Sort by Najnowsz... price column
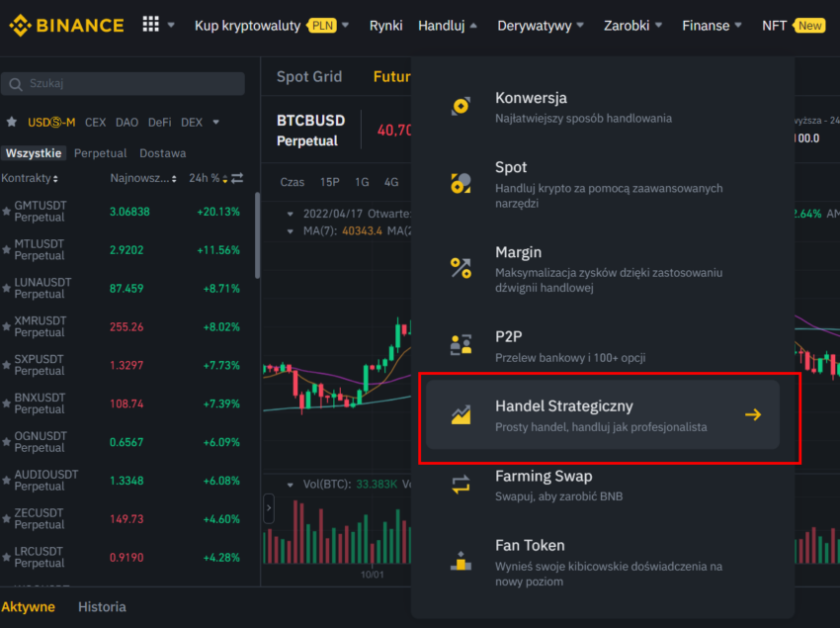 click(143, 178)
